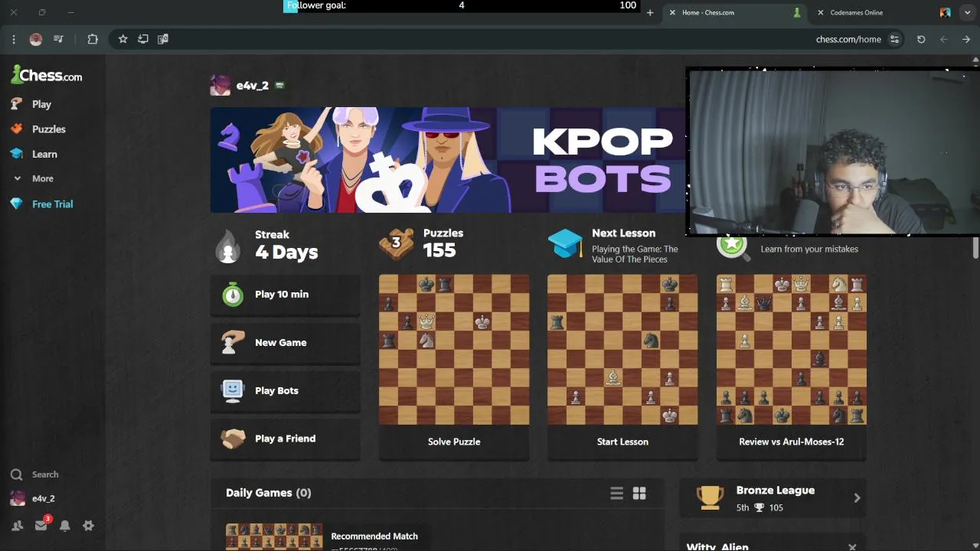The height and width of the screenshot is (551, 980).
Task: Click the Next Lesson graduation cap icon
Action: [x=565, y=244]
